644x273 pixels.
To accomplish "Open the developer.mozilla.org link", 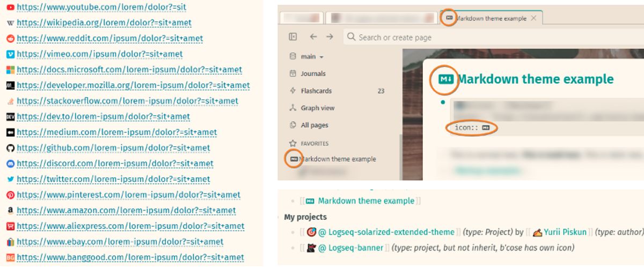I will click(x=133, y=85).
